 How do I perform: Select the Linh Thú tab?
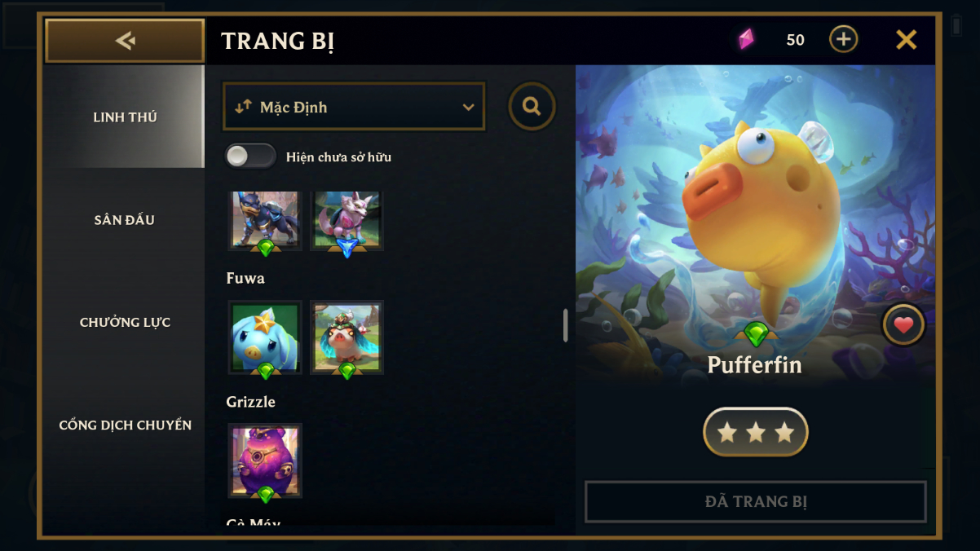click(x=125, y=117)
